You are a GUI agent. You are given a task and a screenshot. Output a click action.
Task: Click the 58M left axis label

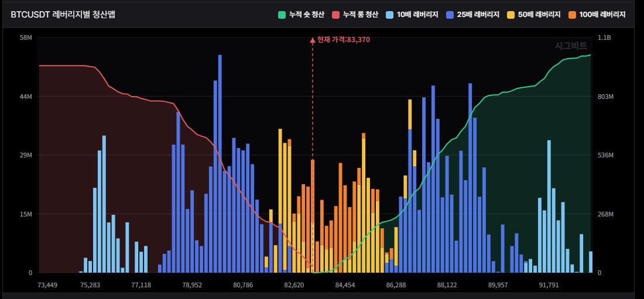tap(26, 38)
